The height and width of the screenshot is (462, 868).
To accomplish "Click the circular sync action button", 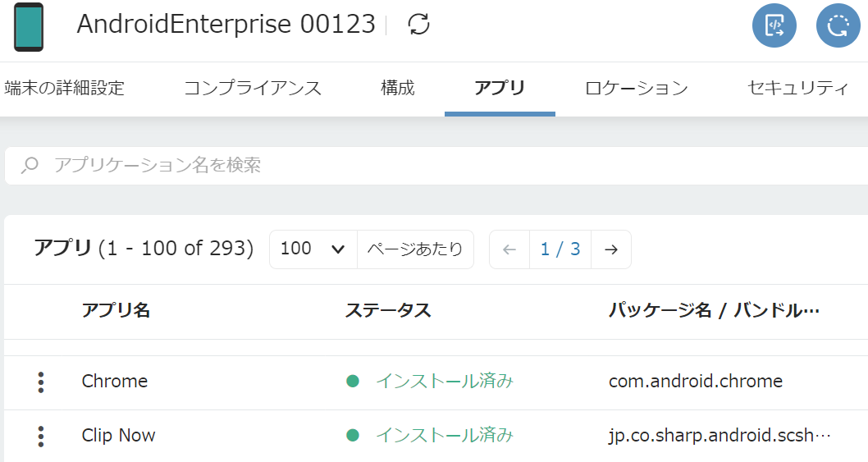I will click(838, 25).
